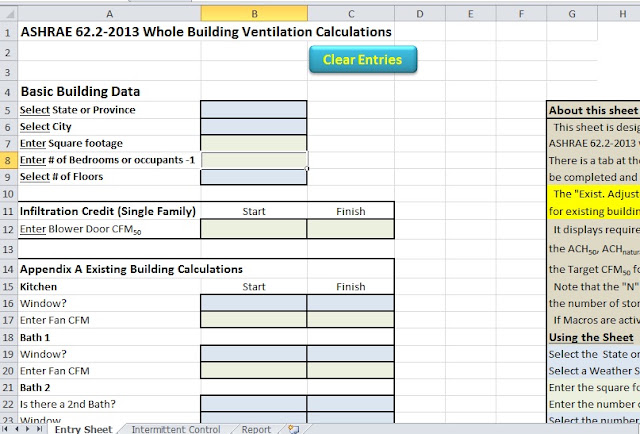This screenshot has height=434, width=640.
Task: Click Bath 1 Fan CFM Start cell
Action: [x=254, y=371]
